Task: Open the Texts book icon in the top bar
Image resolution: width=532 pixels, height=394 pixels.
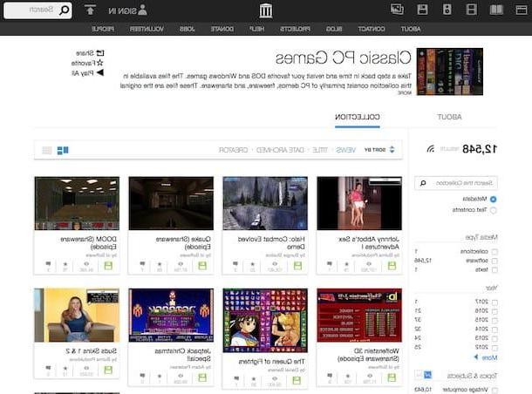Action: click(x=496, y=10)
